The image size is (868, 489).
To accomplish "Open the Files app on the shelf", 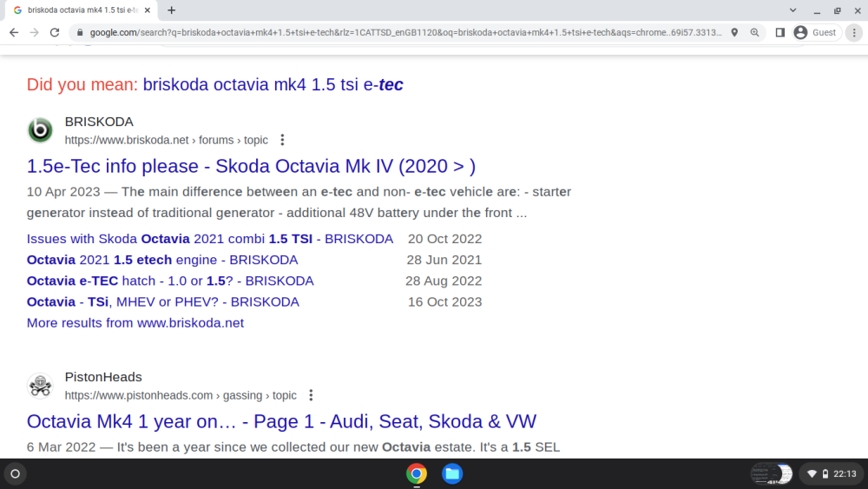I will point(452,473).
